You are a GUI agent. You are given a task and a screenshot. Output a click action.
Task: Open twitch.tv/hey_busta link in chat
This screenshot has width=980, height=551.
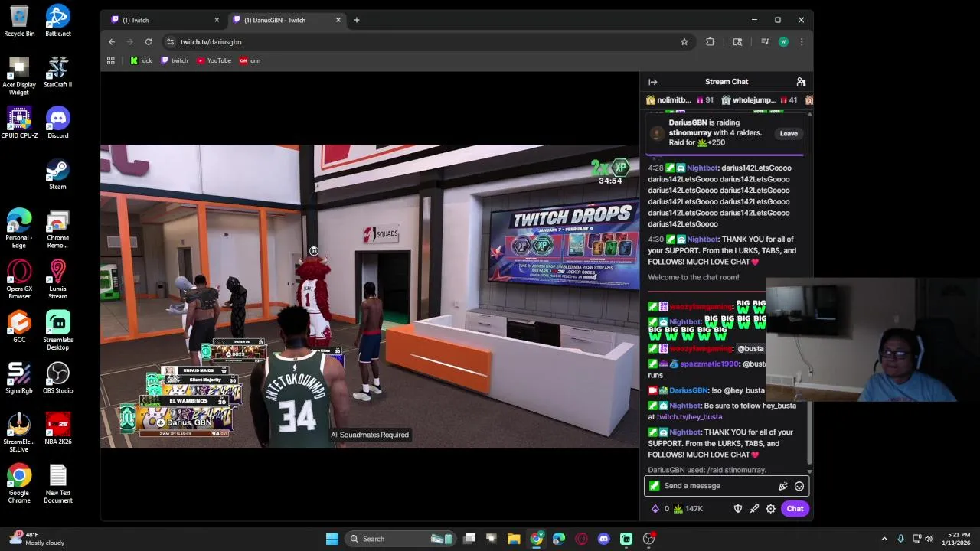tap(689, 417)
